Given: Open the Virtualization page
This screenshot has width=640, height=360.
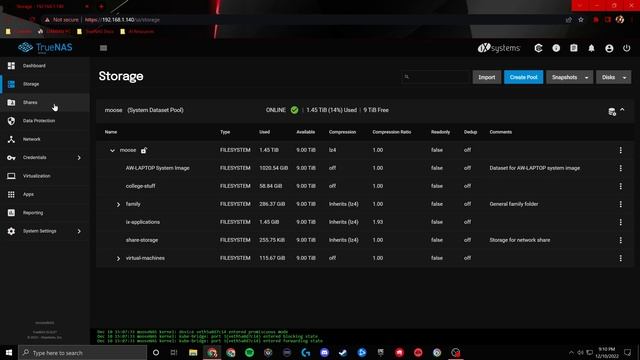Looking at the screenshot, I should click(x=45, y=176).
